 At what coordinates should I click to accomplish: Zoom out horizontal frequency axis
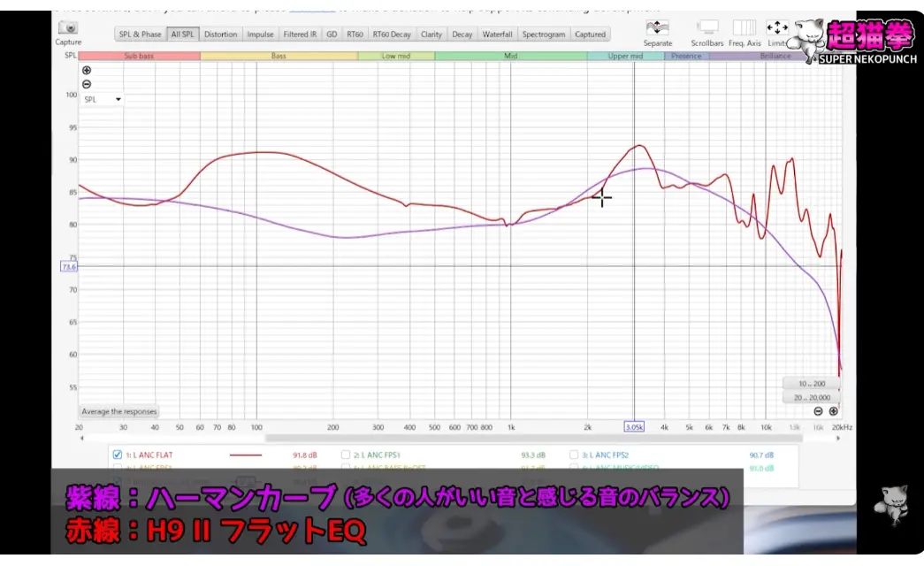coord(819,411)
